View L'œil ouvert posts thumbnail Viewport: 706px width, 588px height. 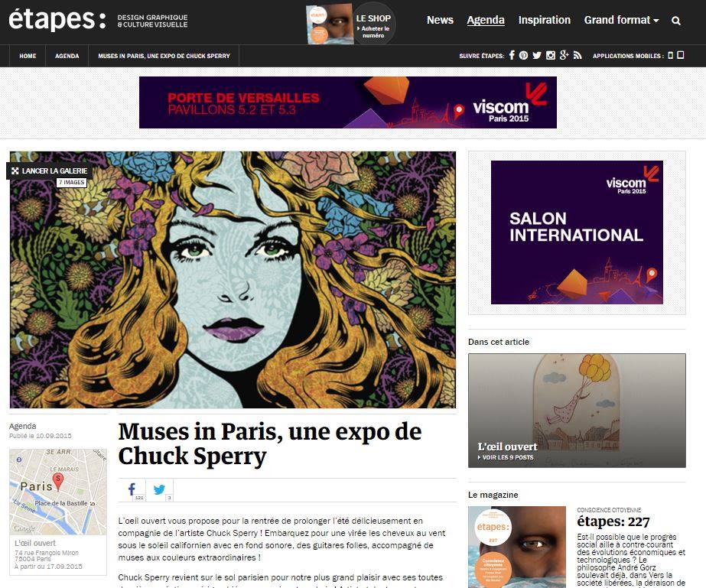pos(577,411)
